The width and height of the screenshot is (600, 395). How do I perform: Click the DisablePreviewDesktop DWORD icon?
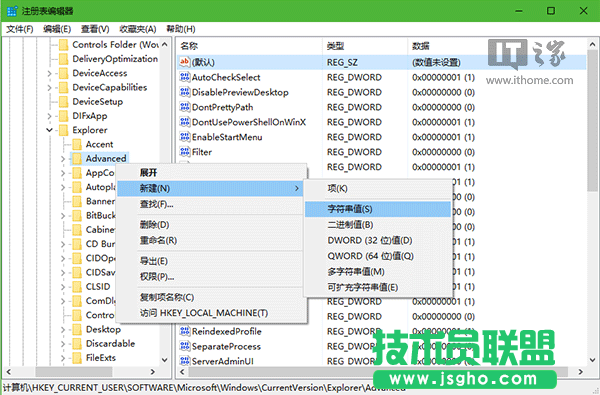185,92
